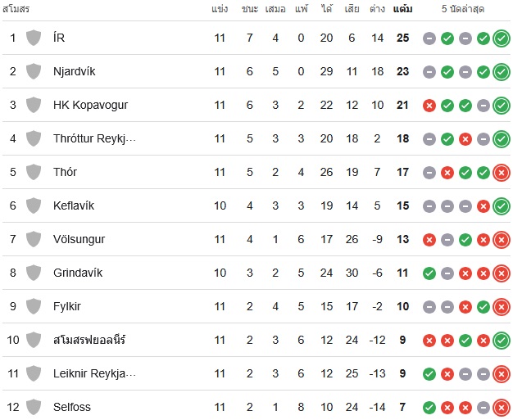The width and height of the screenshot is (513, 420).
Task: Click the แข่ง matches played header
Action: coord(220,9)
